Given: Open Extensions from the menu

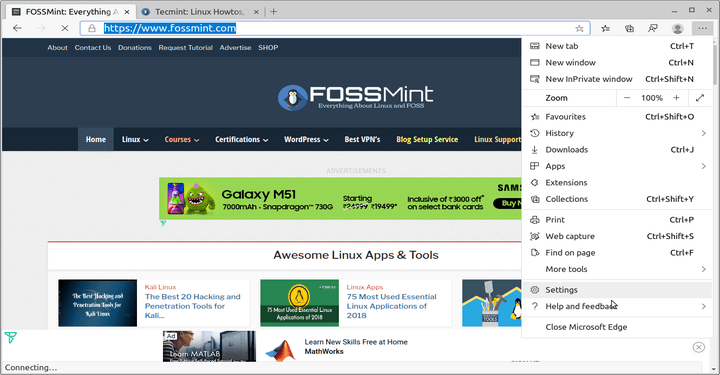Looking at the screenshot, I should tap(617, 183).
